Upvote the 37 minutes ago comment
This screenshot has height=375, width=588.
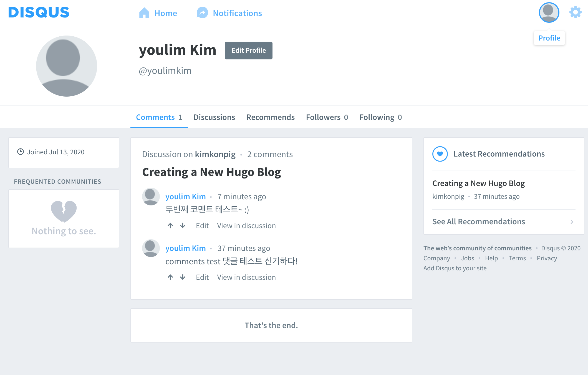(170, 277)
